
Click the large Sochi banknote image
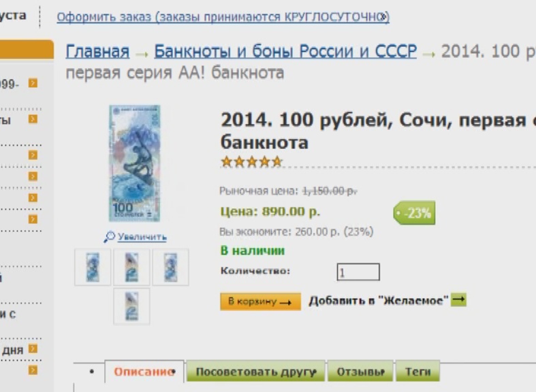(x=134, y=163)
